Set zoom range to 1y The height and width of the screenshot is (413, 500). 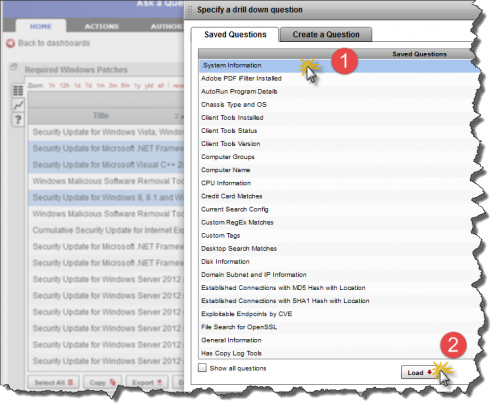pos(137,86)
